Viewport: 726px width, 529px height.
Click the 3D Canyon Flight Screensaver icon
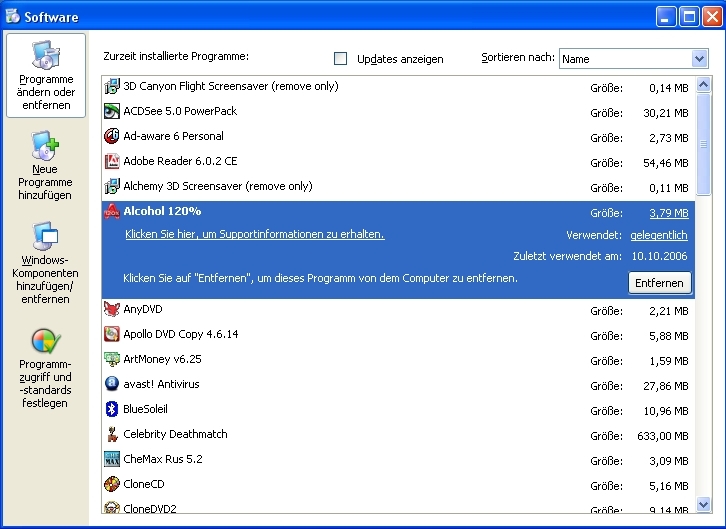(112, 86)
